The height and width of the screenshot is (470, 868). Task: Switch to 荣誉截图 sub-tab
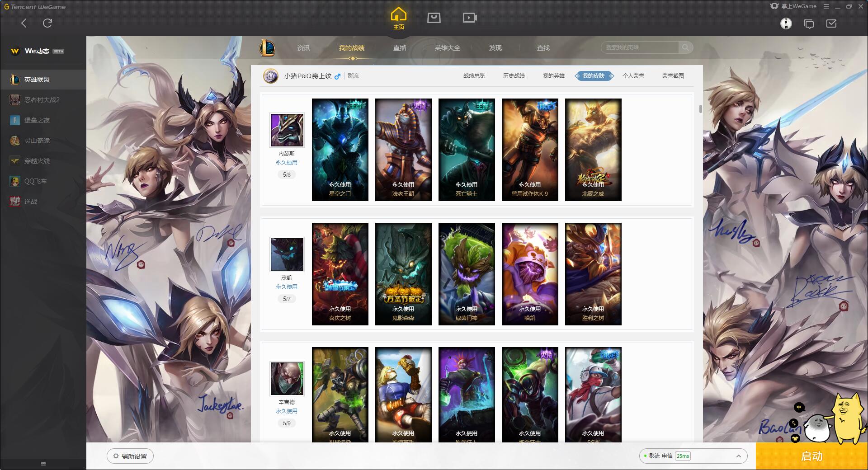tap(673, 76)
